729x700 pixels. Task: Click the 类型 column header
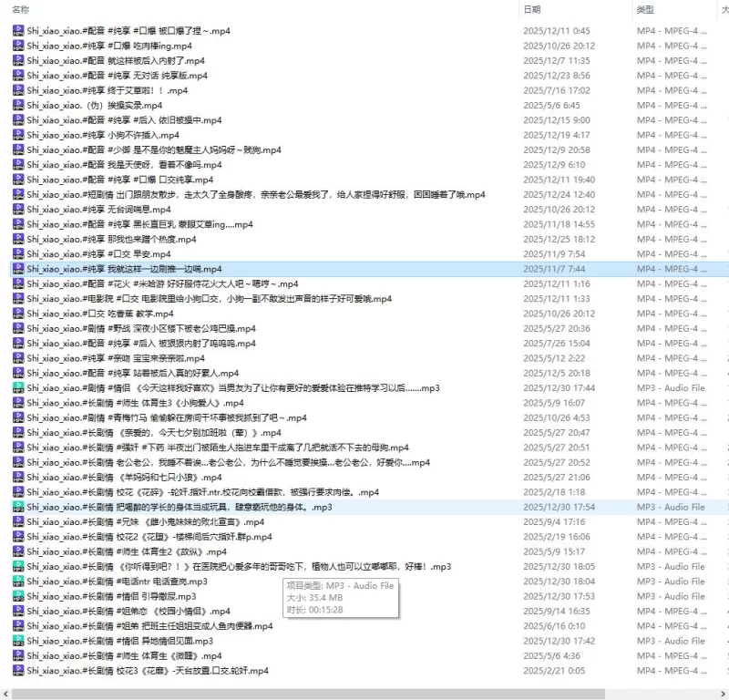tap(645, 9)
